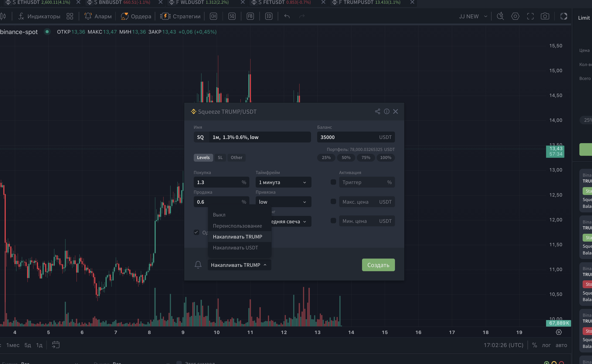Viewport: 592px width, 364px height.
Task: Toggle лог logarithmic scale
Action: click(x=546, y=345)
